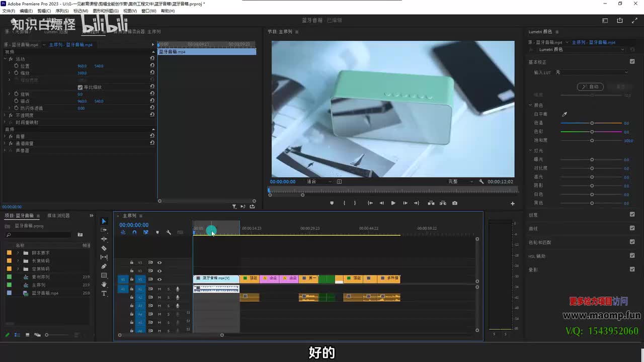The width and height of the screenshot is (644, 362).
Task: Select the Rectangle tool
Action: (104, 276)
